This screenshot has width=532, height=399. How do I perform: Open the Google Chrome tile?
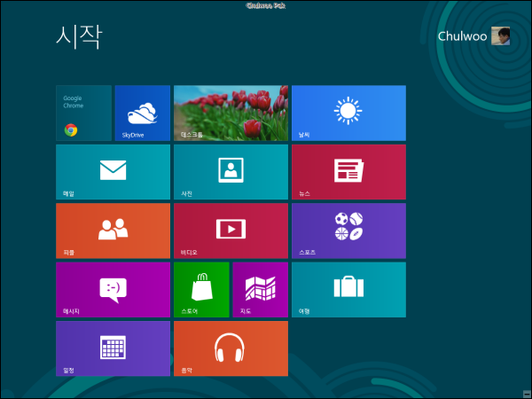(x=84, y=113)
